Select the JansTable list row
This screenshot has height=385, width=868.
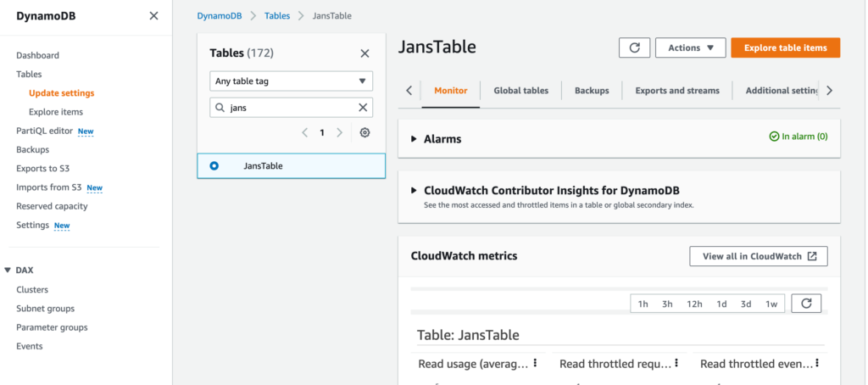point(292,165)
